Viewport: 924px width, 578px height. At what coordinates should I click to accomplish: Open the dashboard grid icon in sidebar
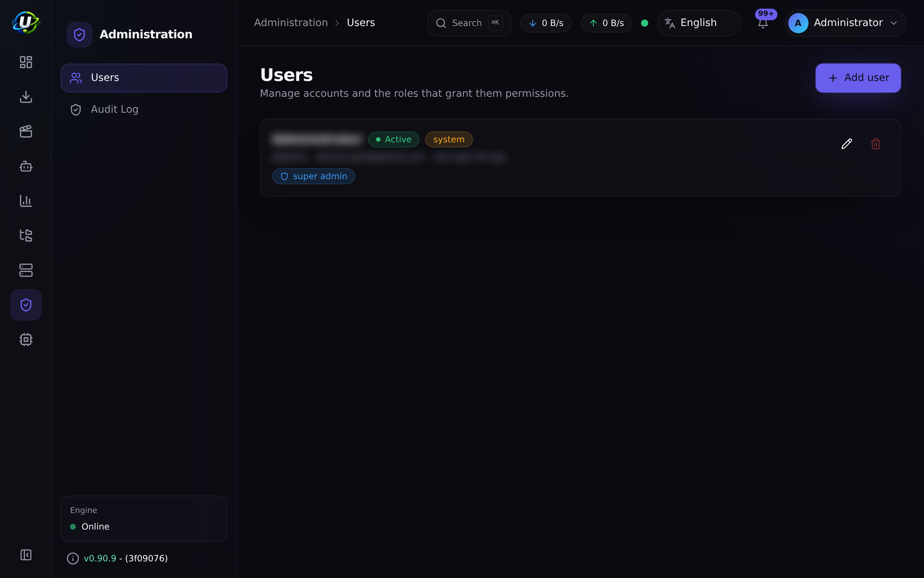point(26,62)
